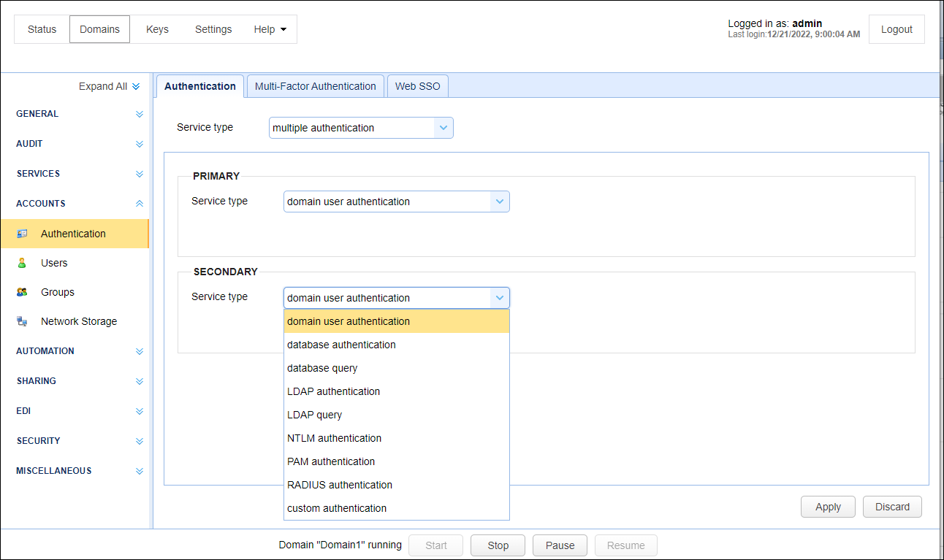Screen dimensions: 944x560
Task: Expand the SECURITY section
Action: point(140,441)
